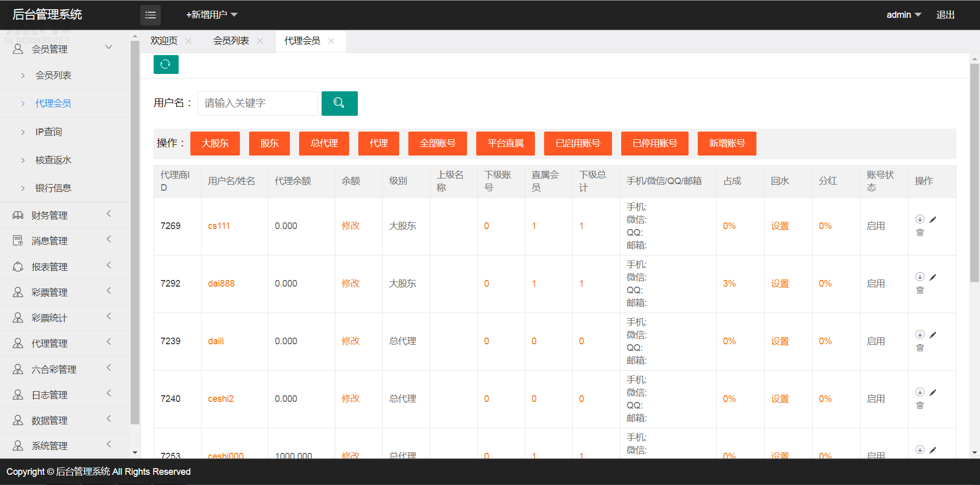This screenshot has width=980, height=485.
Task: Click the edit pencil icon for ceshi2
Action: tap(933, 393)
